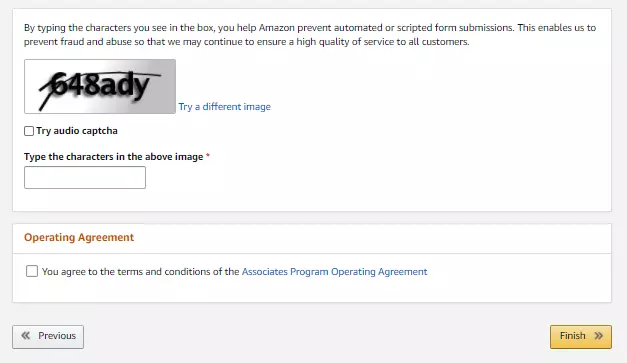This screenshot has width=627, height=363.
Task: Click the word 'Previous' on the gray button
Action: [x=57, y=335]
